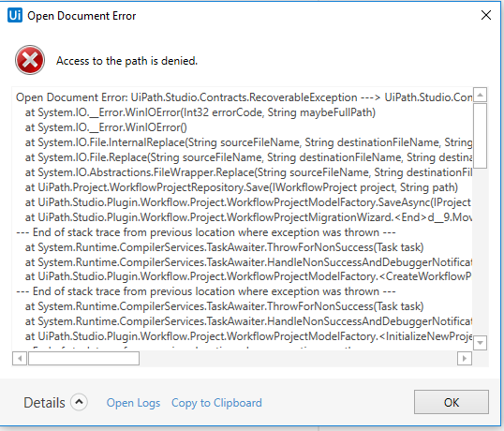
Task: Click horizontal scrollbar right arrow
Action: (465, 358)
